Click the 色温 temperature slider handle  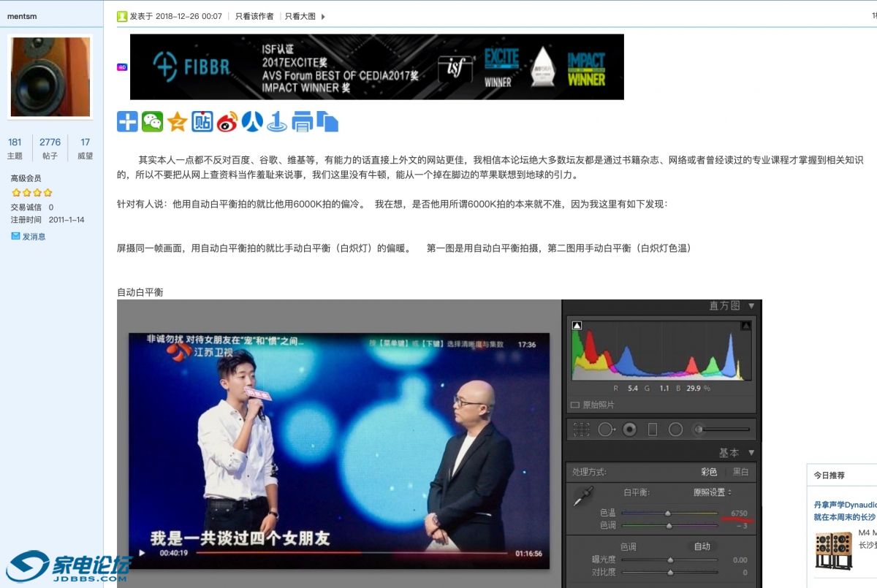tap(668, 513)
